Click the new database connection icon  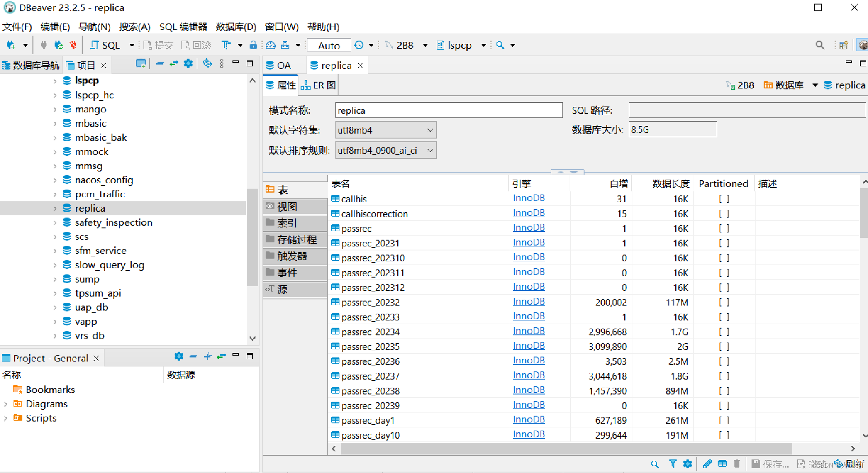(11, 45)
